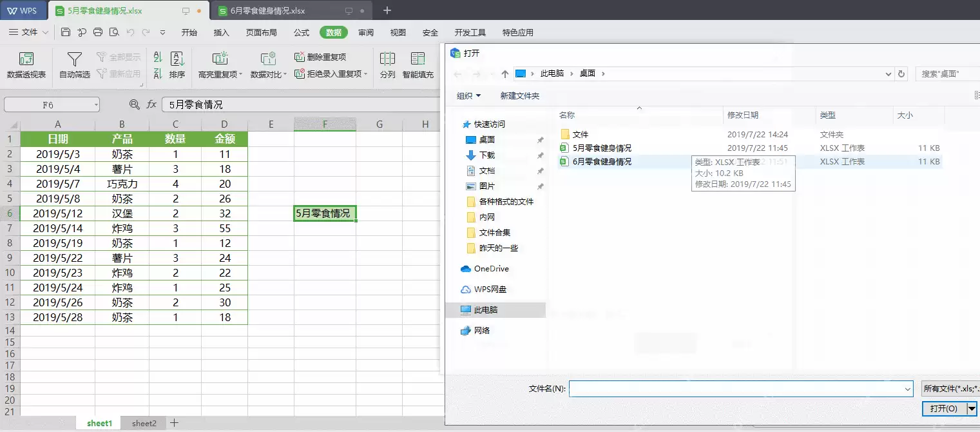980x432 pixels.
Task: Select row header 10 in spreadsheet
Action: 10,273
